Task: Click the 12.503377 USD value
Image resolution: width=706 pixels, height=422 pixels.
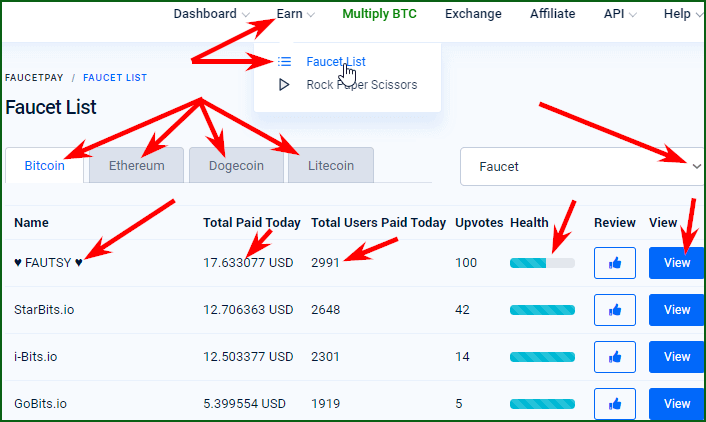Action: point(248,357)
